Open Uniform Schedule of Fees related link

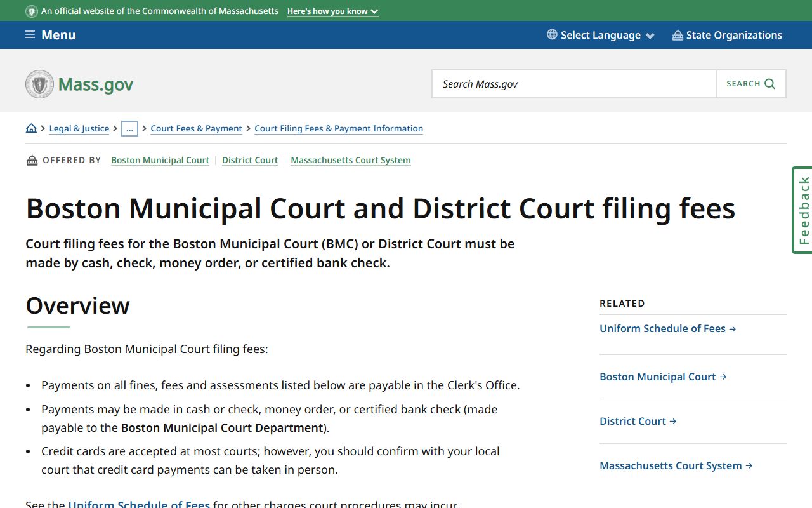pos(668,328)
